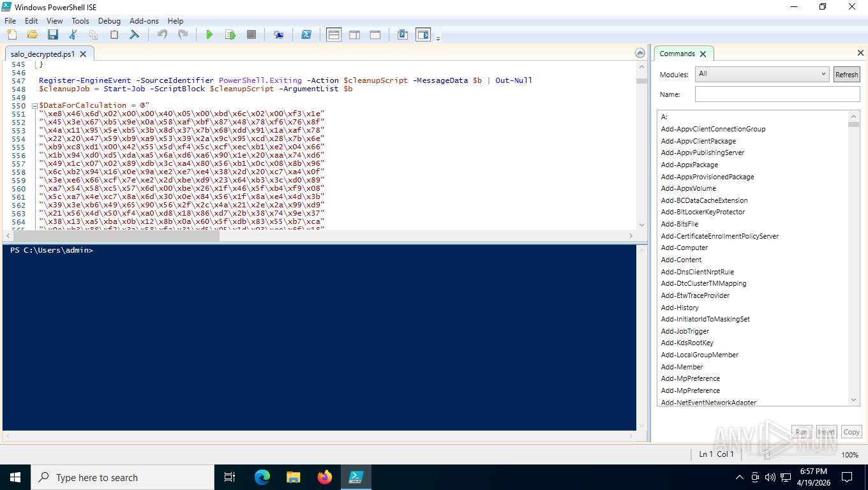The width and height of the screenshot is (868, 490).
Task: Save the script using floppy disk icon
Action: coord(52,34)
